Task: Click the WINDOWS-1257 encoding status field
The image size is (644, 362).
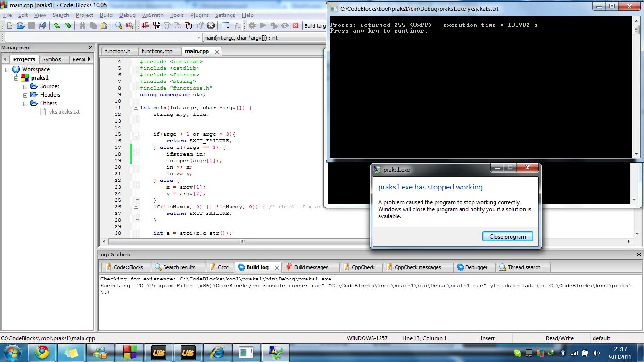Action: click(x=367, y=338)
